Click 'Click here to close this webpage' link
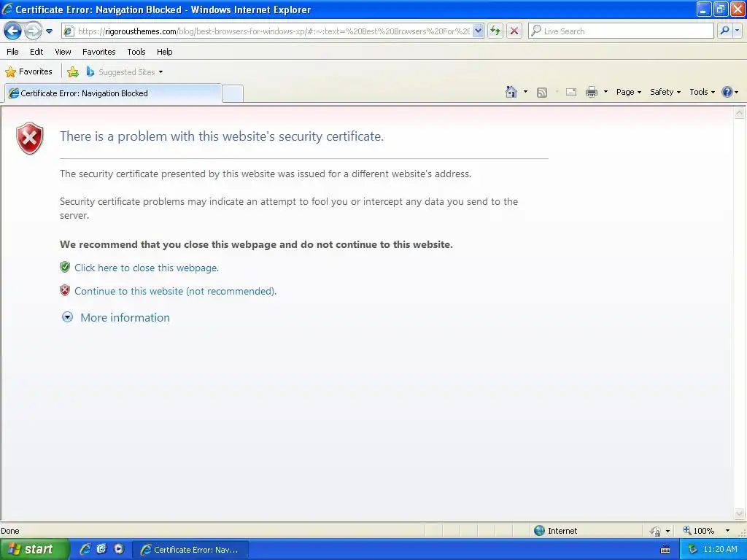 147,268
